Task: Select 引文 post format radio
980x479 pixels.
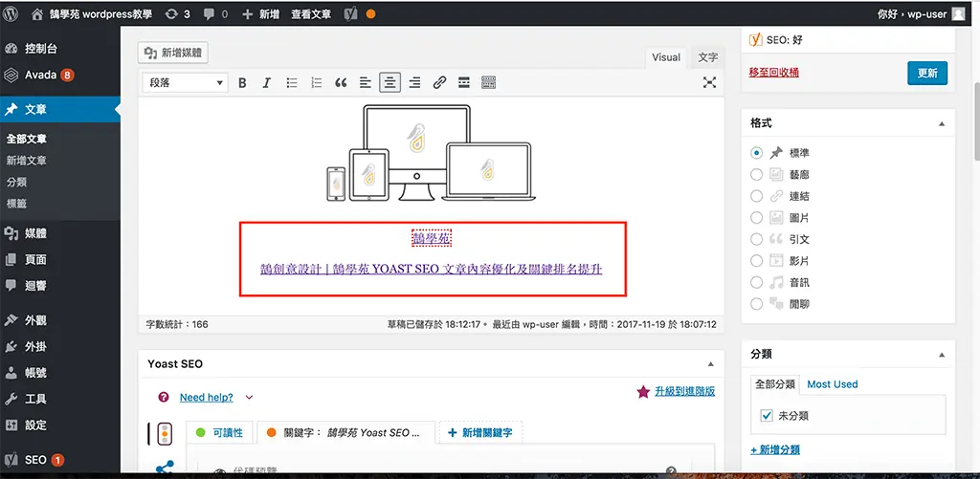Action: [756, 239]
